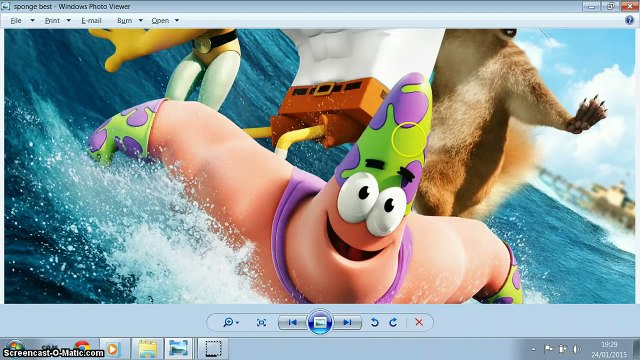Expand the Open dropdown arrow
This screenshot has height=360, width=640.
177,20
